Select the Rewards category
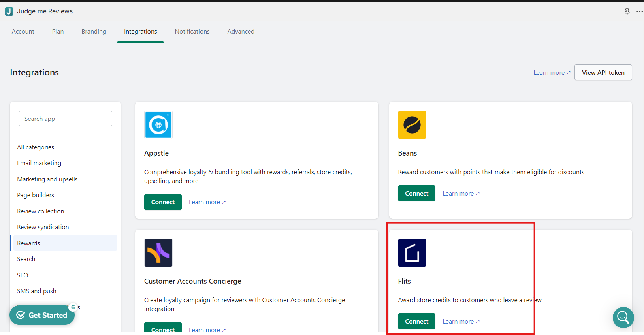The height and width of the screenshot is (335, 644). pyautogui.click(x=65, y=243)
